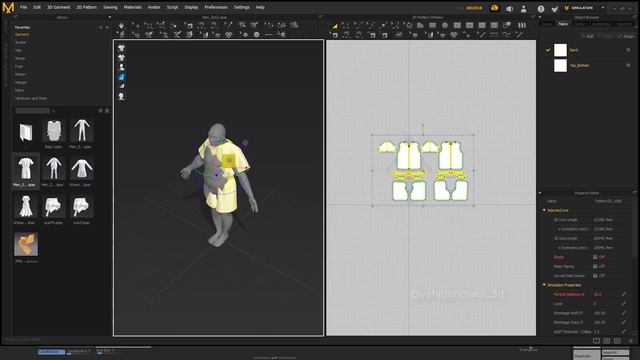Collapse the Simulation Properties section
The width and height of the screenshot is (640, 360).
pos(544,285)
